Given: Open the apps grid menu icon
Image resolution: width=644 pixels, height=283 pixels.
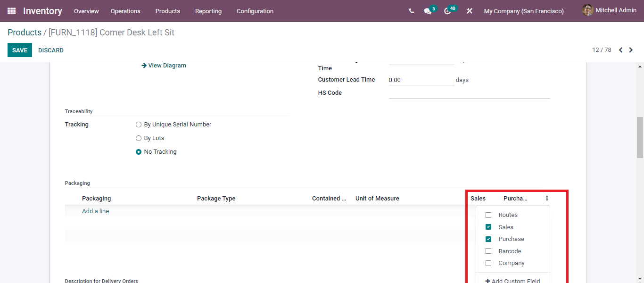Looking at the screenshot, I should tap(12, 11).
